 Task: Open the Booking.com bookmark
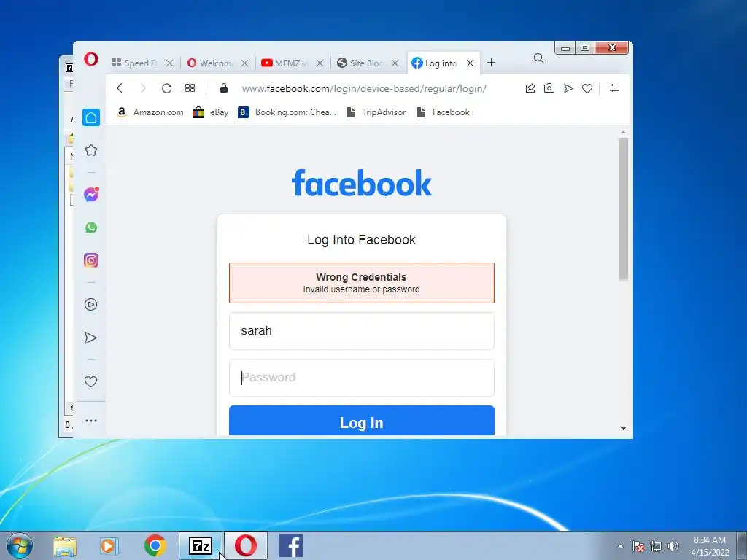click(x=287, y=112)
